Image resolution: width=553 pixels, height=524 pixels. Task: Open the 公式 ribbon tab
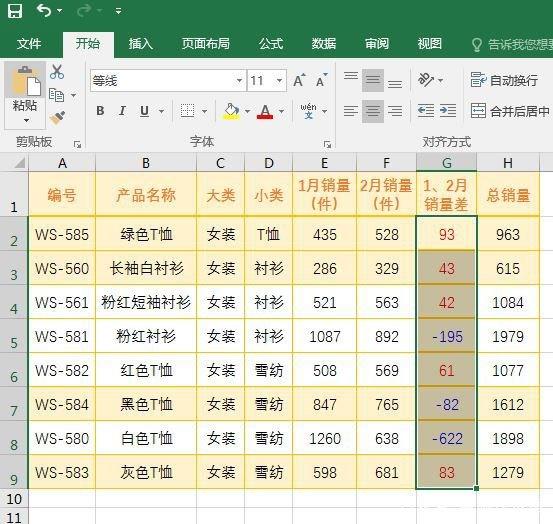(271, 44)
